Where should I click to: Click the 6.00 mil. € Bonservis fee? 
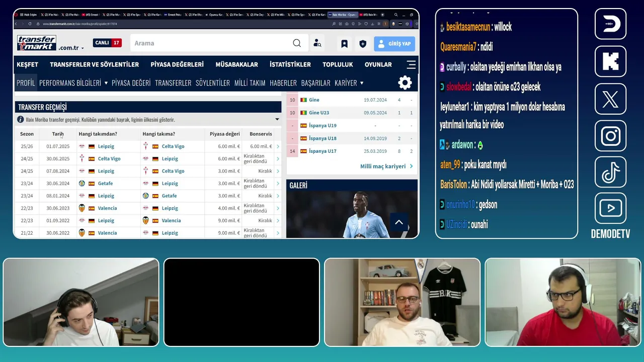[261, 146]
